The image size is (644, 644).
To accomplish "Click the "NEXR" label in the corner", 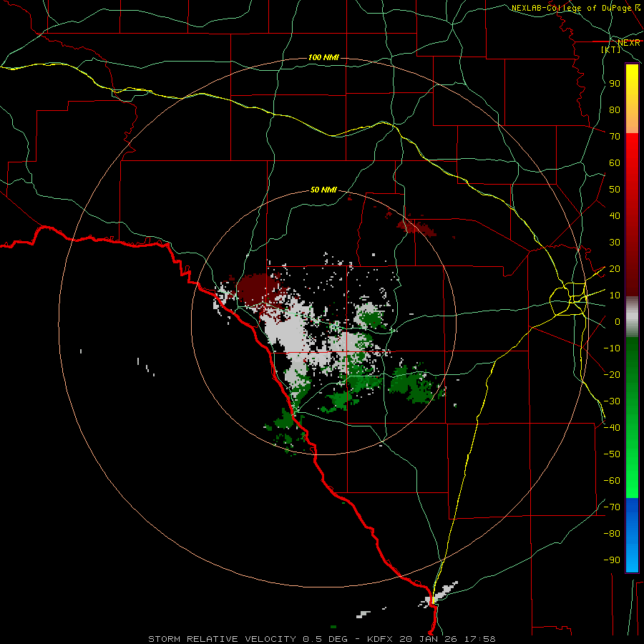I will 629,43.
